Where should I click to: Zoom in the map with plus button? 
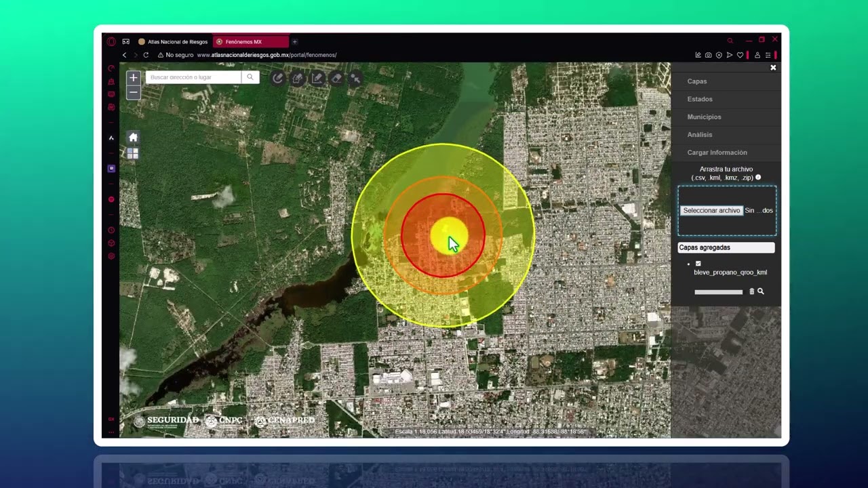(x=134, y=78)
